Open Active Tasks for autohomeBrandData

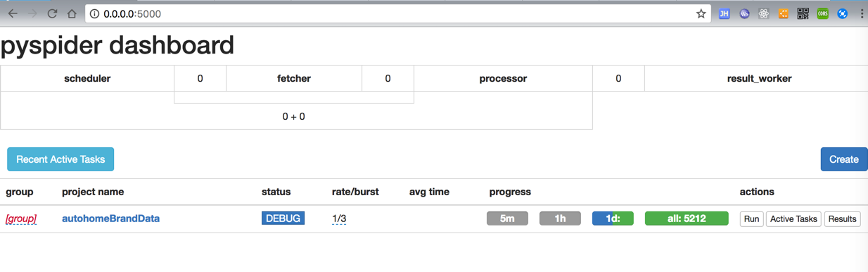coord(793,219)
